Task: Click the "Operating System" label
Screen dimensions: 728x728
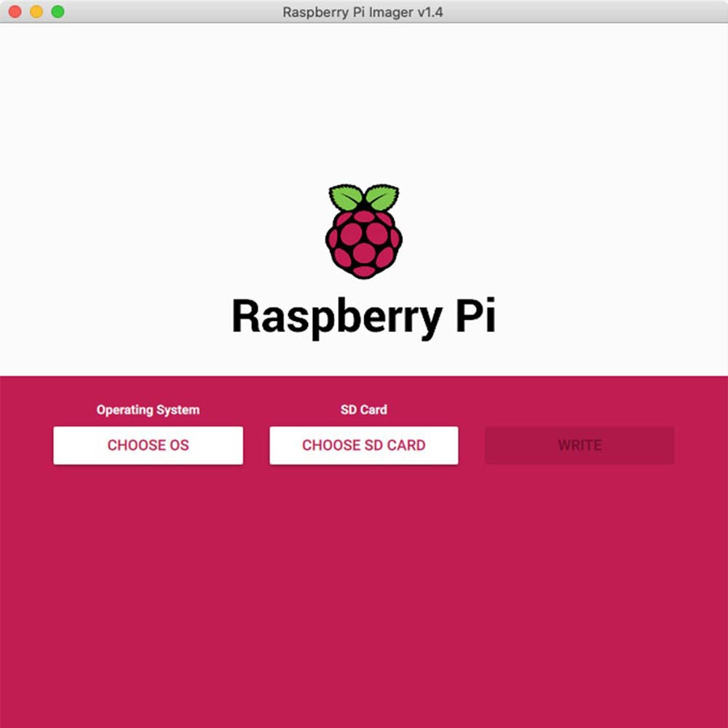Action: click(148, 410)
